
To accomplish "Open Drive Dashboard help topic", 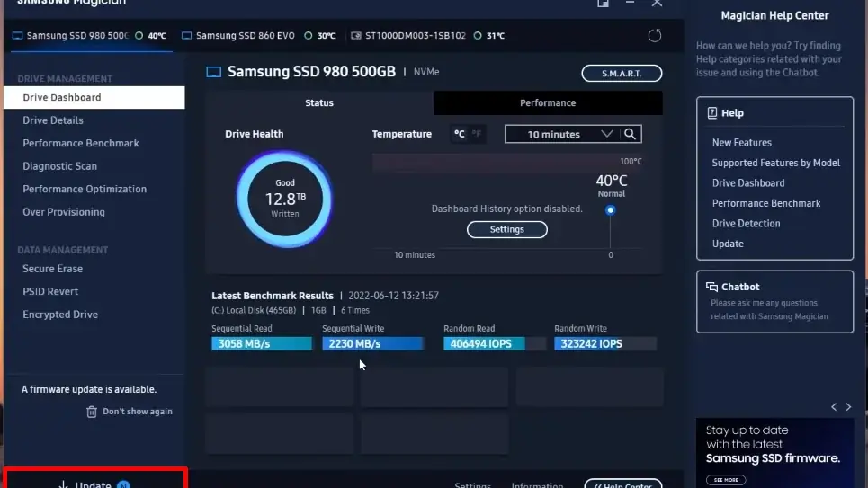I will (748, 183).
